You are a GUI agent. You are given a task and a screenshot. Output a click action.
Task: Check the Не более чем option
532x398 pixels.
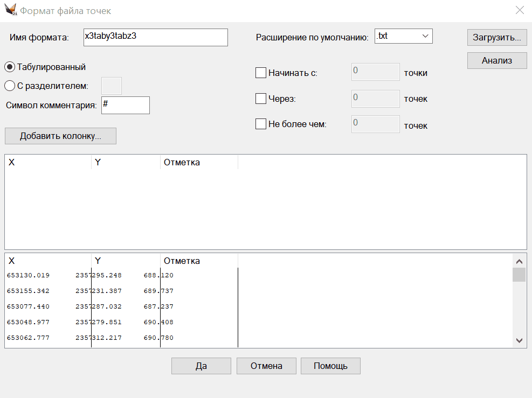pyautogui.click(x=261, y=124)
